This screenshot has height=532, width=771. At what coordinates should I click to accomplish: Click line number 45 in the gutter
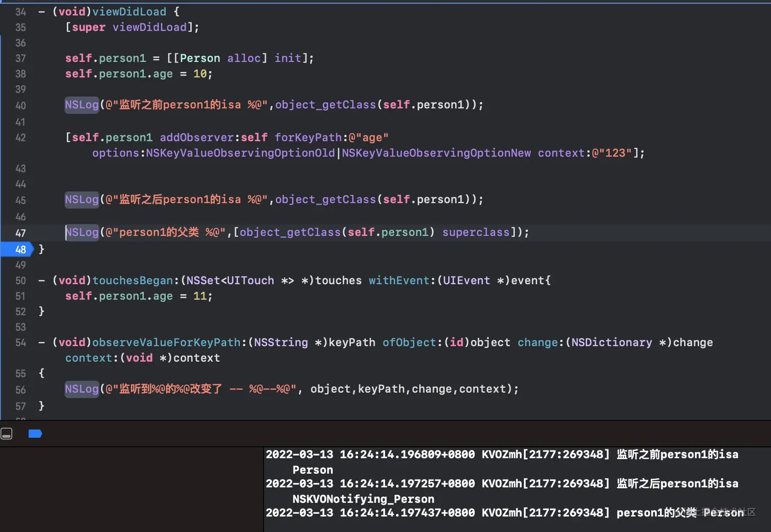coord(20,200)
